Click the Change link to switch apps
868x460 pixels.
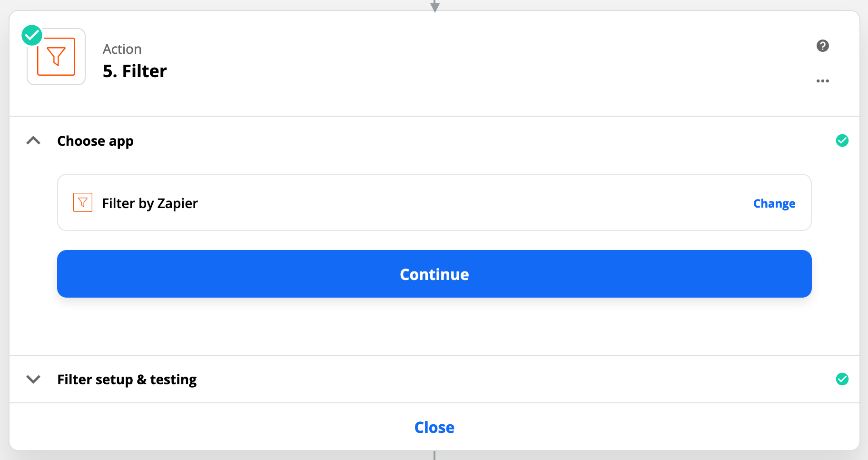[x=774, y=203]
